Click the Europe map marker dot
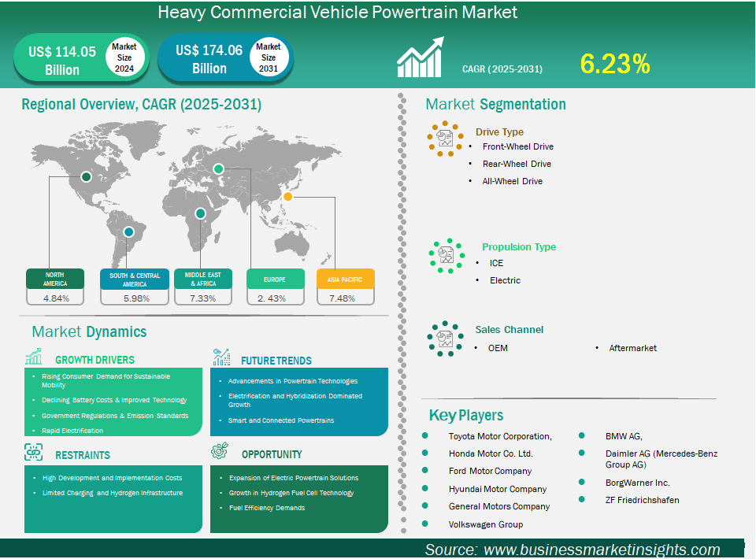The image size is (756, 559). pyautogui.click(x=218, y=168)
